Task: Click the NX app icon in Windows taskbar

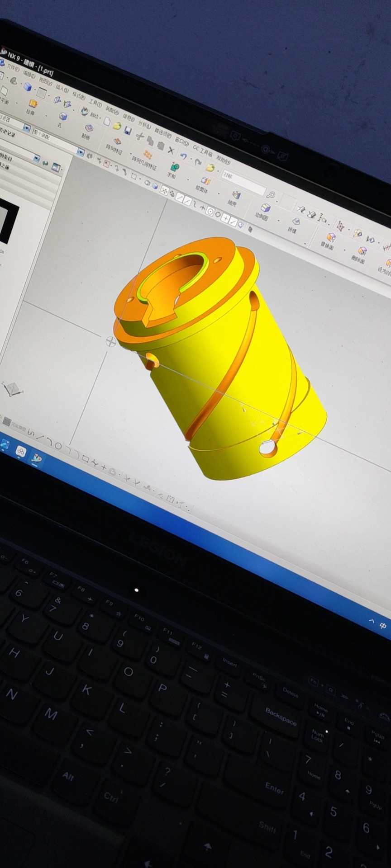Action: (36, 458)
